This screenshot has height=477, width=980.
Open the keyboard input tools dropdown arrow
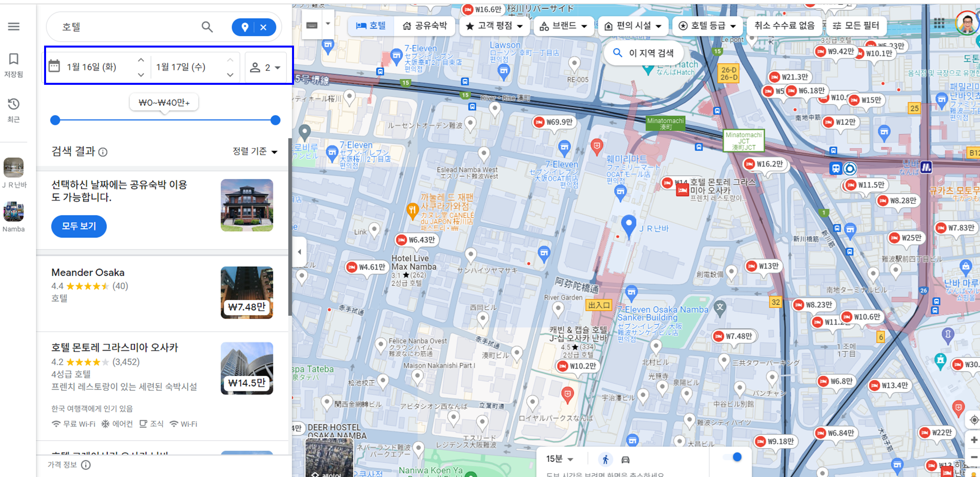tap(328, 24)
